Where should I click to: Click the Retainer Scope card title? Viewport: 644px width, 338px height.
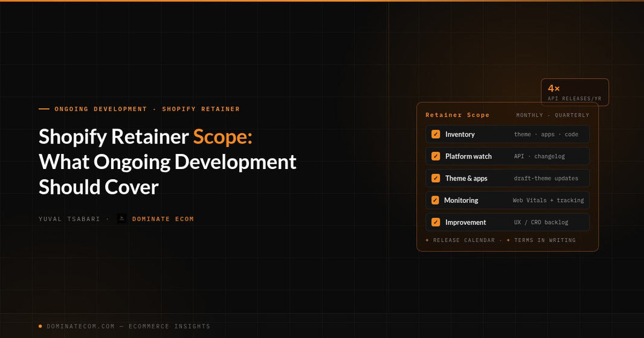tap(457, 115)
